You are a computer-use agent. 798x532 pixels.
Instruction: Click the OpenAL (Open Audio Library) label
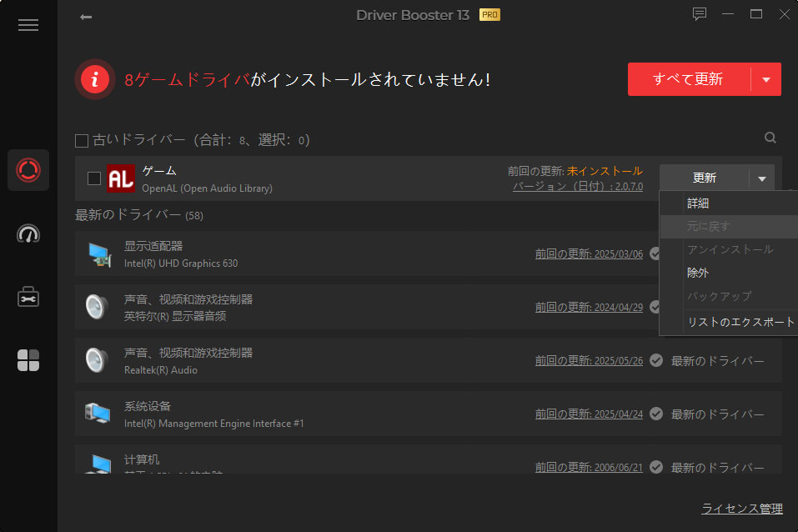[x=207, y=188]
